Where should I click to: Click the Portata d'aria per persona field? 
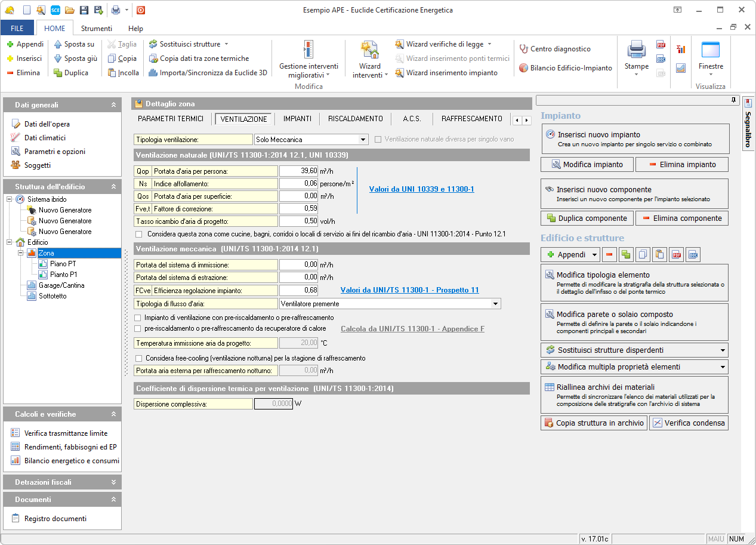(x=298, y=171)
